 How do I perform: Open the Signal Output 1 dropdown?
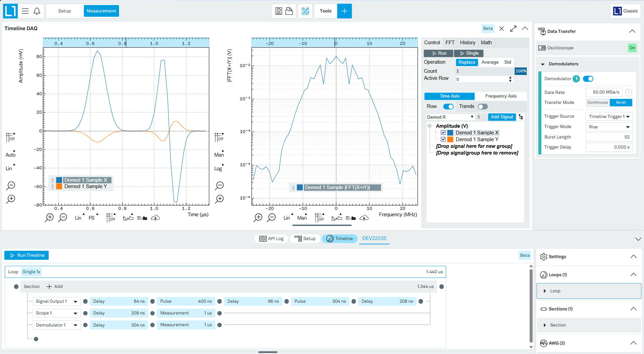tap(56, 301)
